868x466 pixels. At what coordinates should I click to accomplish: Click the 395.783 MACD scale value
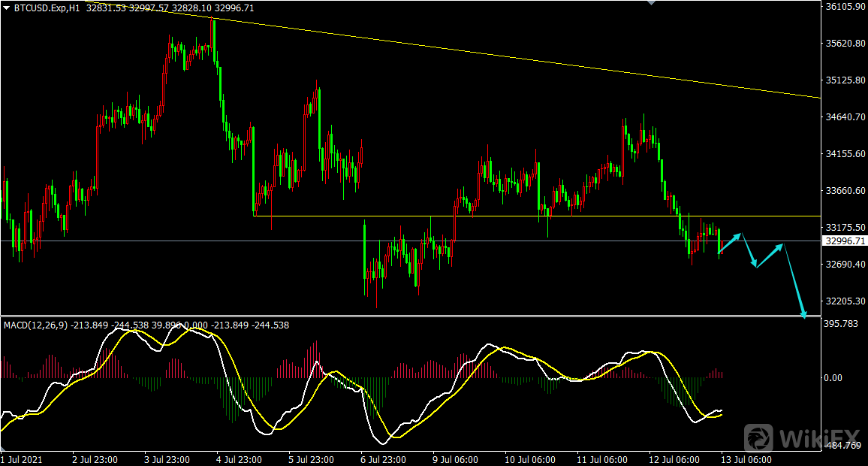841,324
